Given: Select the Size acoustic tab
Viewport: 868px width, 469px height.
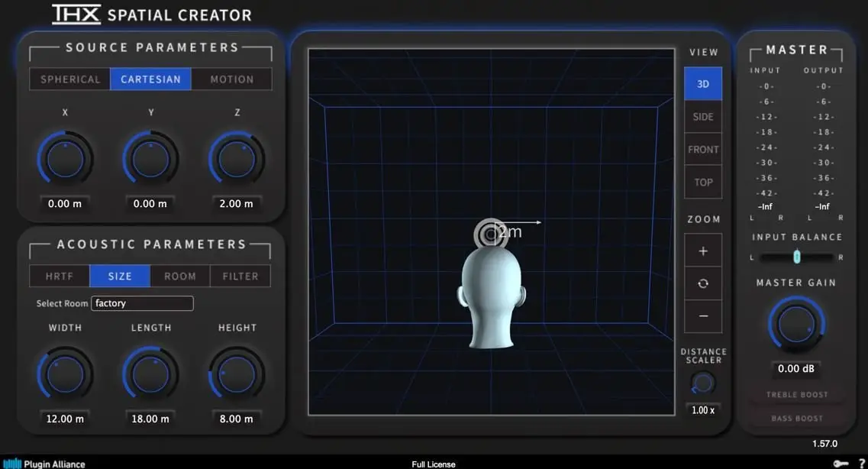Looking at the screenshot, I should point(120,276).
